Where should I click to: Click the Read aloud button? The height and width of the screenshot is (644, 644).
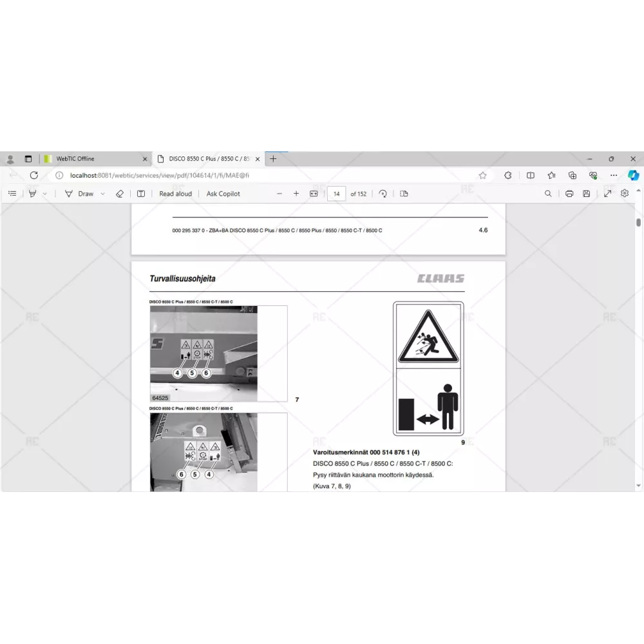[x=175, y=193]
